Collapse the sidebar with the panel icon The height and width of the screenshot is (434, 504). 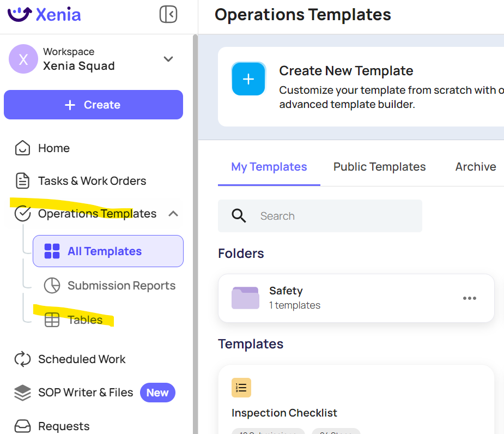point(168,14)
